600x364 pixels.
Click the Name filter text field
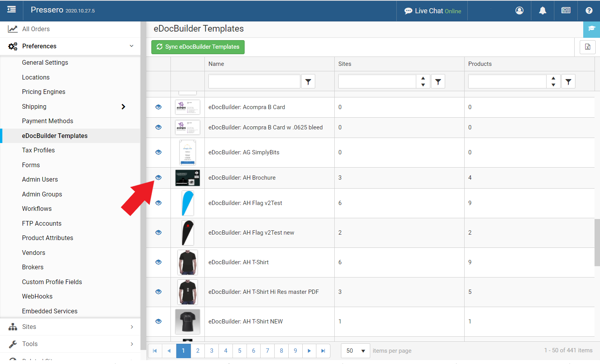click(254, 81)
